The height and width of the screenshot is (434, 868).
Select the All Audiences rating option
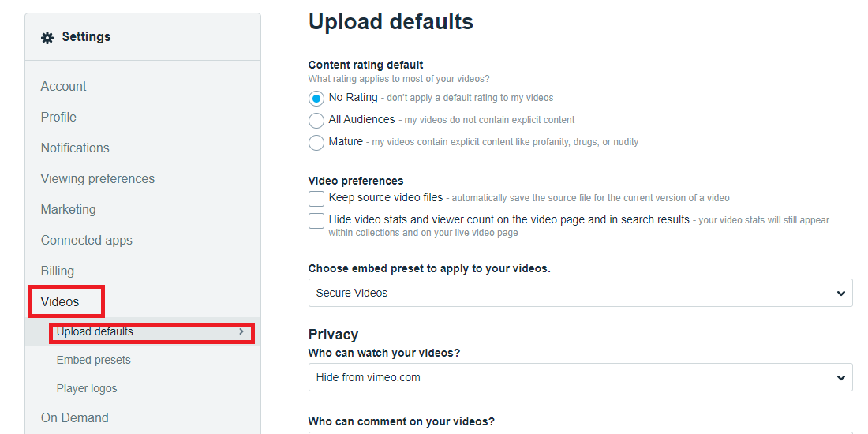[316, 121]
